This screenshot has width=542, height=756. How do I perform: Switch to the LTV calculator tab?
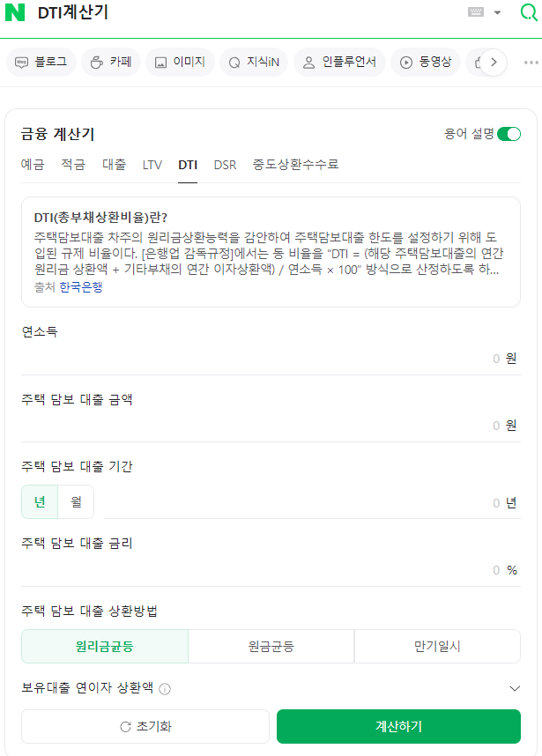coord(152,165)
